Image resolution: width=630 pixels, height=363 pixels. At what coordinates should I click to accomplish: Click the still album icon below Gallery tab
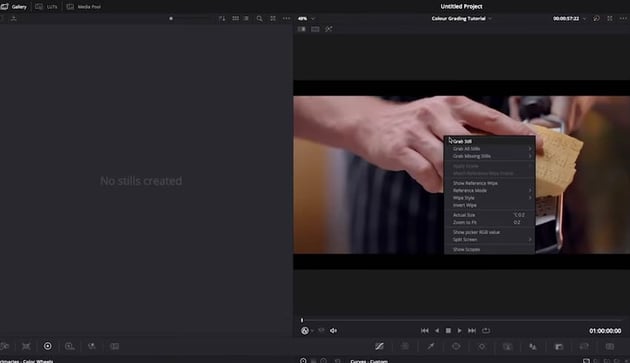click(13, 18)
